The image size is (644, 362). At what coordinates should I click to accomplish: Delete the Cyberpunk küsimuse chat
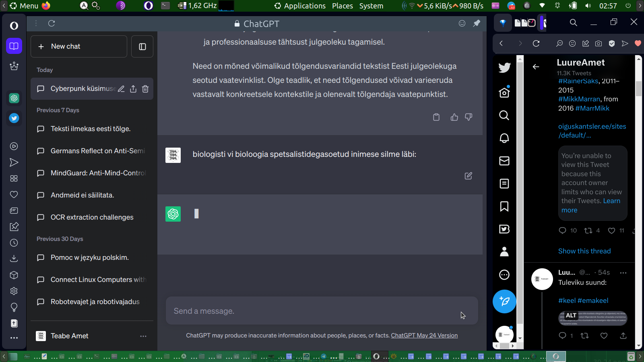point(145,89)
